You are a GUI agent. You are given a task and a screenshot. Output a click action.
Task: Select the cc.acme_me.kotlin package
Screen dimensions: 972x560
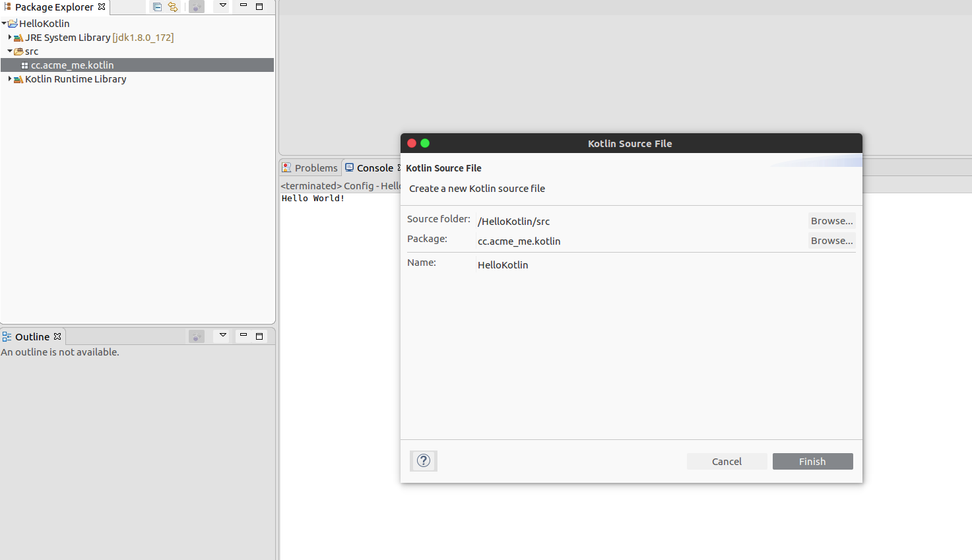tap(137, 65)
